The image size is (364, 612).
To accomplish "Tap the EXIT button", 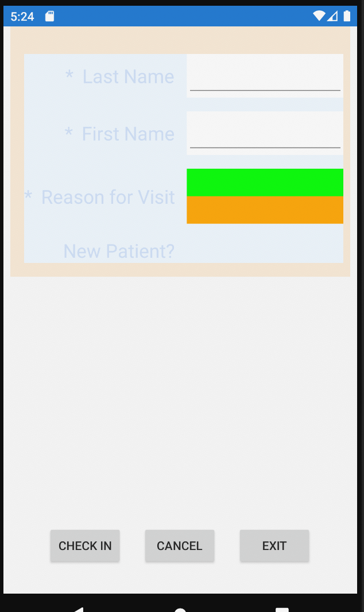I will point(274,545).
